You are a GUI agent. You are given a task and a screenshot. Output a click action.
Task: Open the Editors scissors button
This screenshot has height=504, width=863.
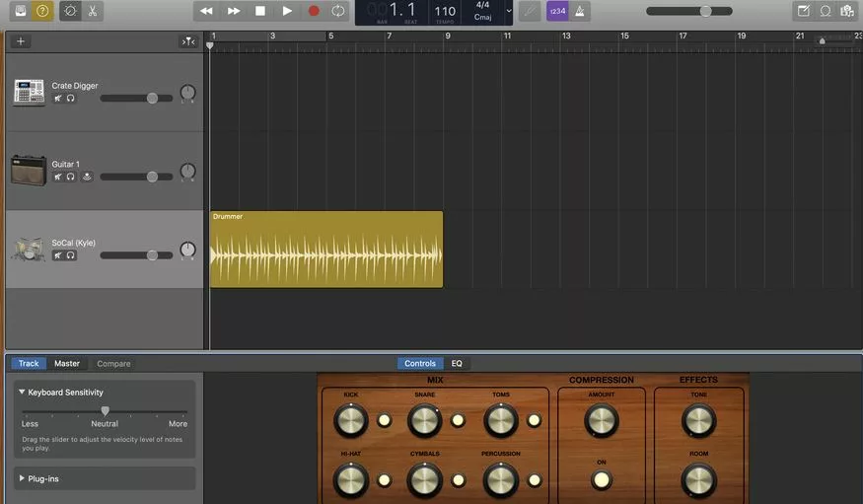[x=93, y=11]
